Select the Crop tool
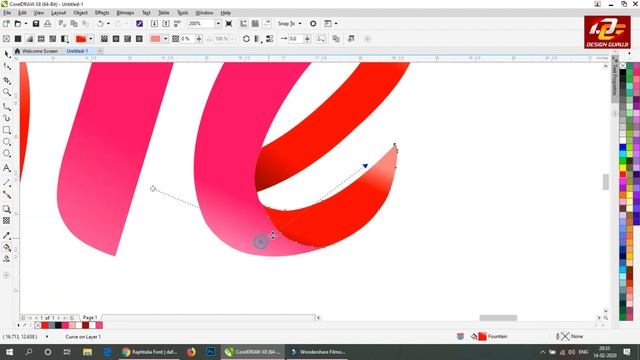Viewport: 640px width, 360px height. tap(7, 80)
